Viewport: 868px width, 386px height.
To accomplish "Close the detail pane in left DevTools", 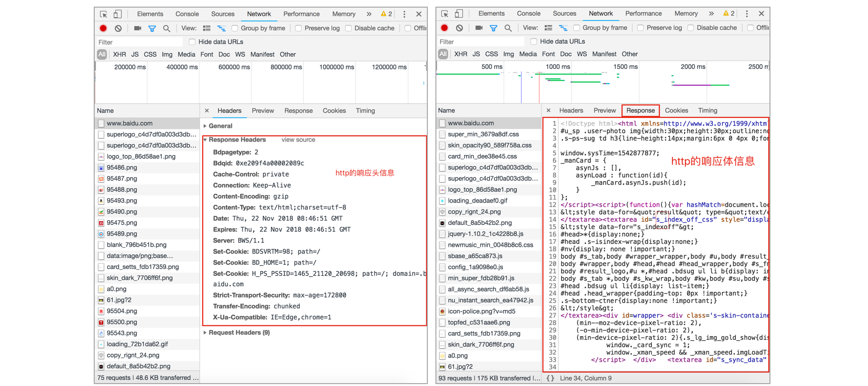I will [207, 111].
